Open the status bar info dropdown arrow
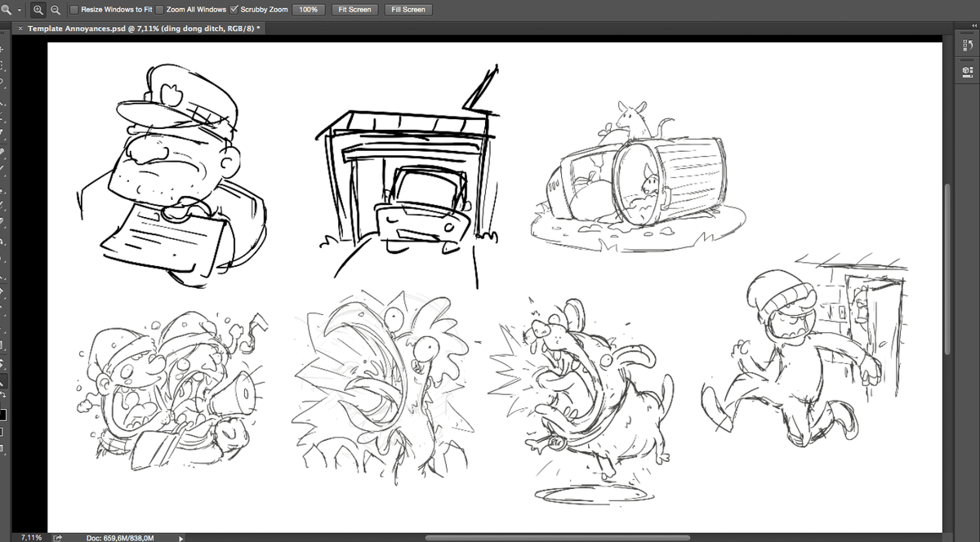 pos(180,537)
